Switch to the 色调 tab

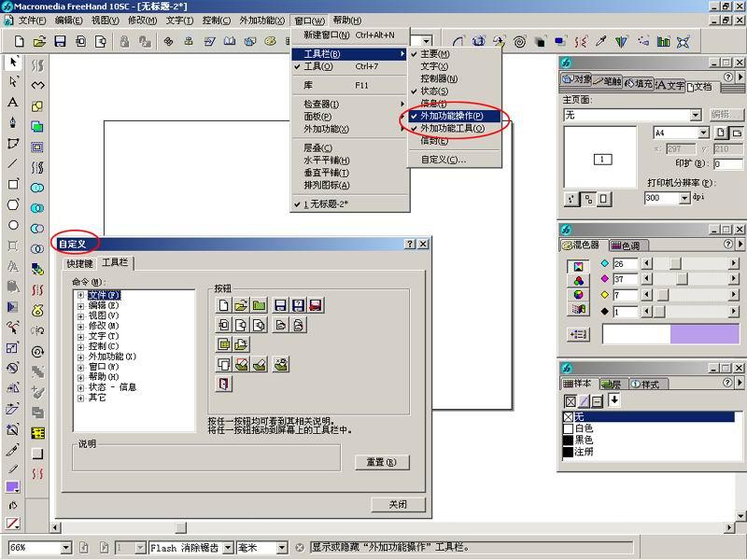click(x=628, y=245)
